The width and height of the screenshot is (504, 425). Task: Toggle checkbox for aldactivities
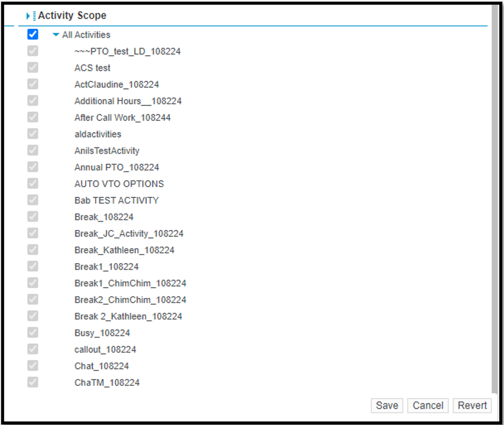(x=33, y=134)
